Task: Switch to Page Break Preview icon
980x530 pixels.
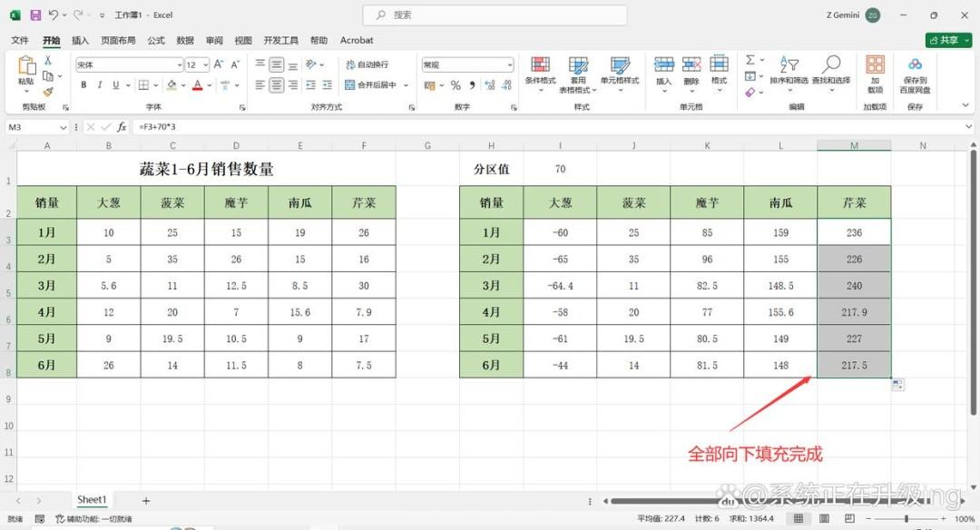Action: coord(849,519)
